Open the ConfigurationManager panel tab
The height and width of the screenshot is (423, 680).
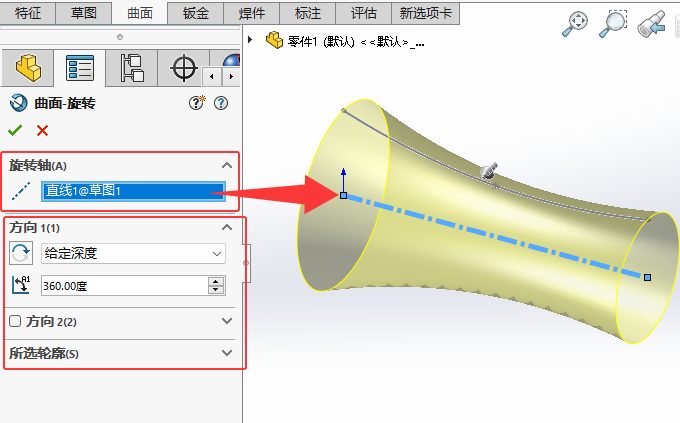click(132, 68)
